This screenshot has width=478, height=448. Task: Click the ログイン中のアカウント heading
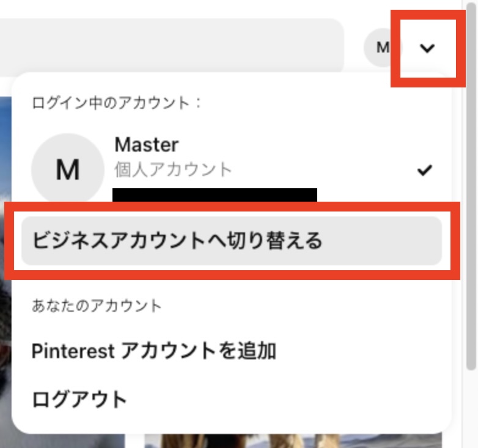click(117, 103)
